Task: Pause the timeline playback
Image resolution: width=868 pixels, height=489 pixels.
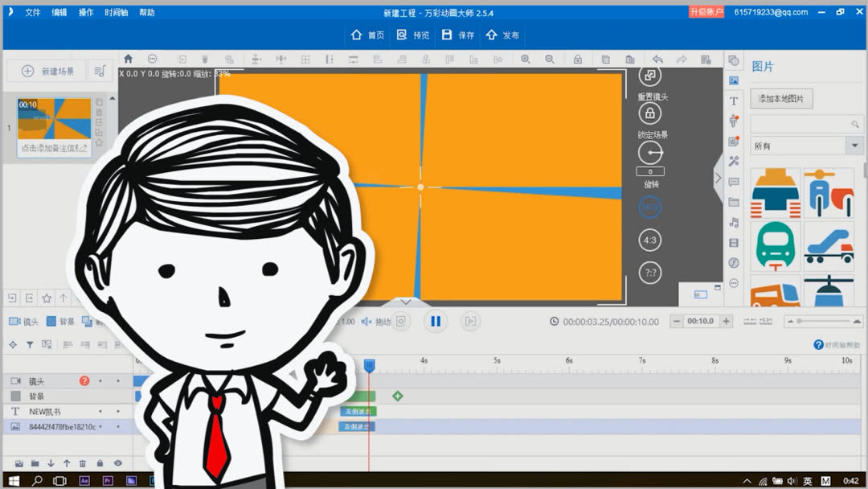Action: click(436, 321)
